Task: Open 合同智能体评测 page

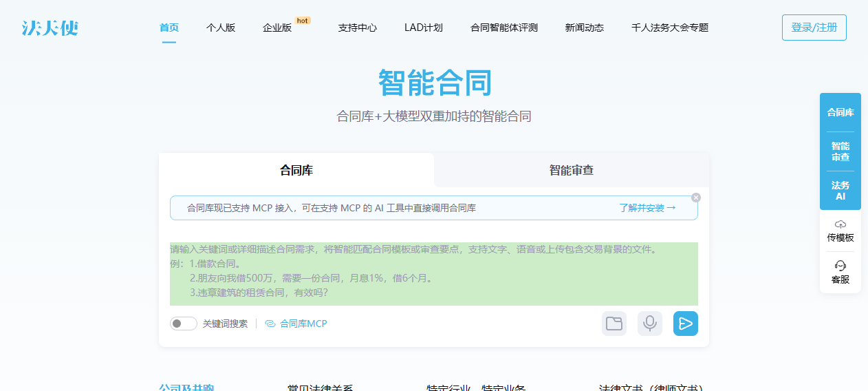Action: click(504, 28)
